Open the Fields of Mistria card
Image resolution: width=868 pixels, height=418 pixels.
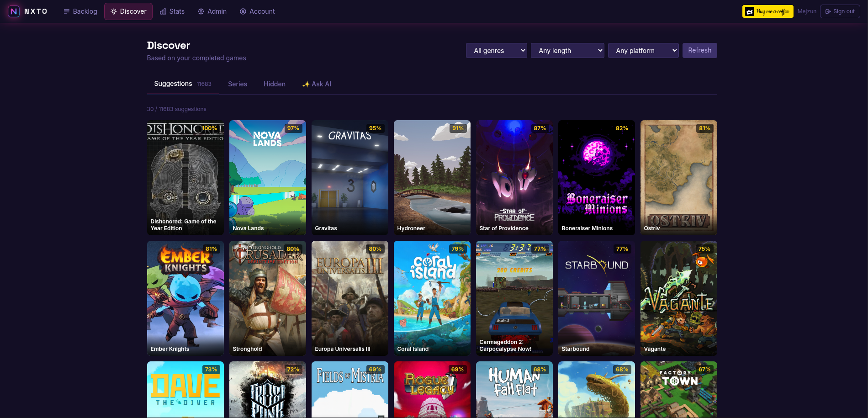click(350, 390)
